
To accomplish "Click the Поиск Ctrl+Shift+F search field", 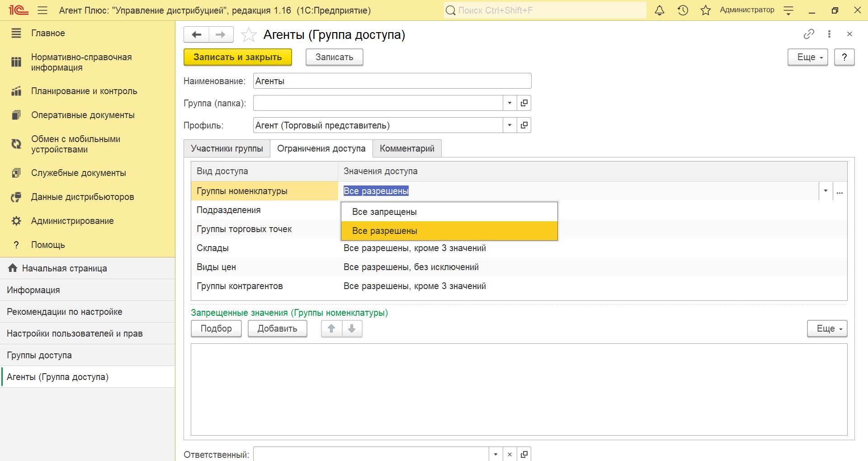I will [545, 10].
